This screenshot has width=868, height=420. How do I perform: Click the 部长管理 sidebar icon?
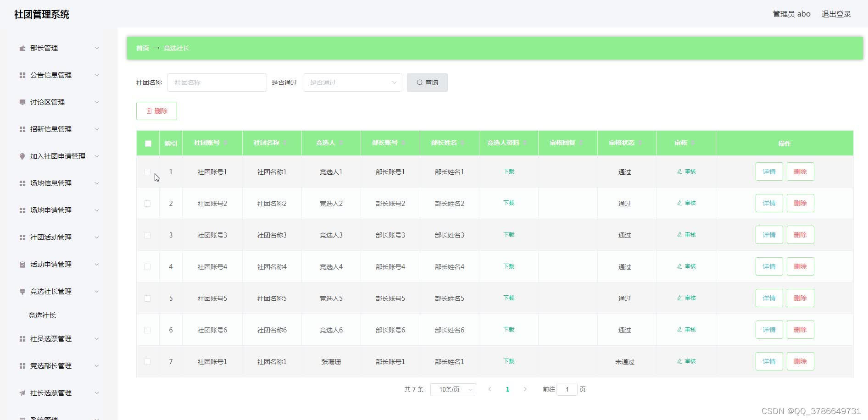tap(22, 48)
